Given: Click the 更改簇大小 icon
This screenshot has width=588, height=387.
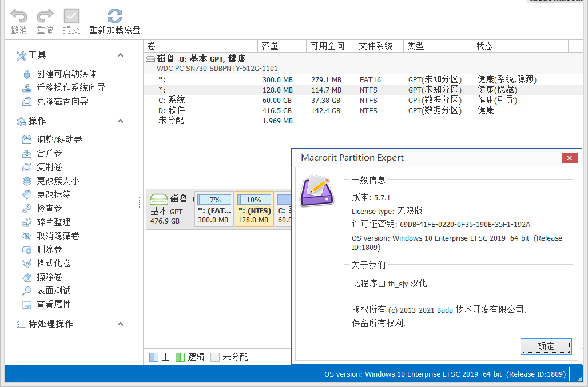Looking at the screenshot, I should (27, 181).
